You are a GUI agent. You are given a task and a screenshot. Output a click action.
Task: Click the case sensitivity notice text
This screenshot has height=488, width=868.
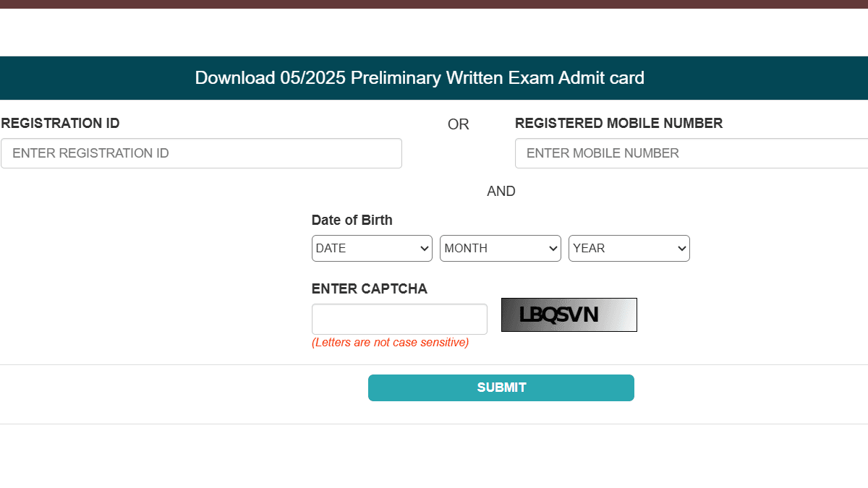(x=390, y=342)
